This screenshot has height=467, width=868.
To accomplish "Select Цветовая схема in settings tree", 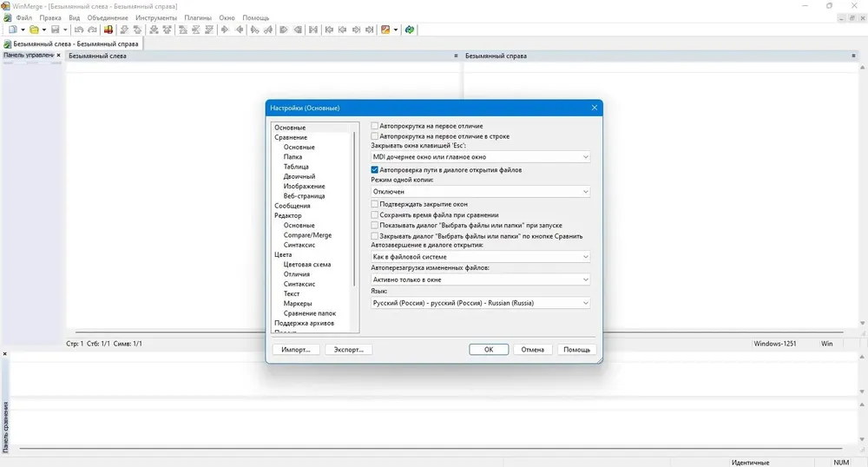I will pyautogui.click(x=307, y=265).
